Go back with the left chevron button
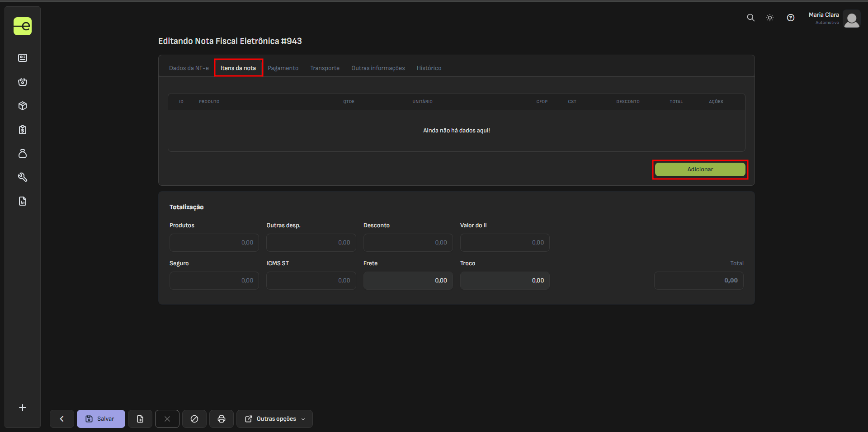This screenshot has width=868, height=432. tap(62, 419)
